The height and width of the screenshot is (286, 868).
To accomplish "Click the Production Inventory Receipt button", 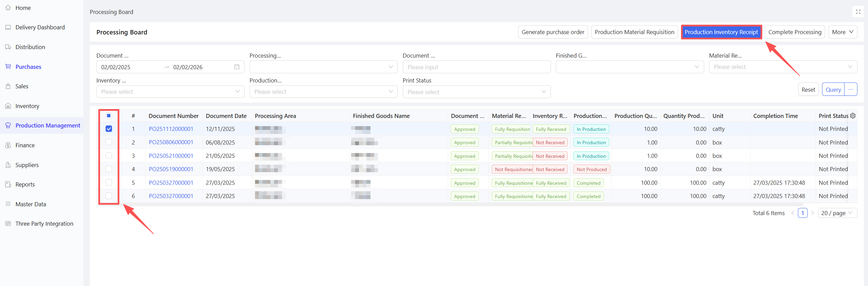I will point(721,32).
